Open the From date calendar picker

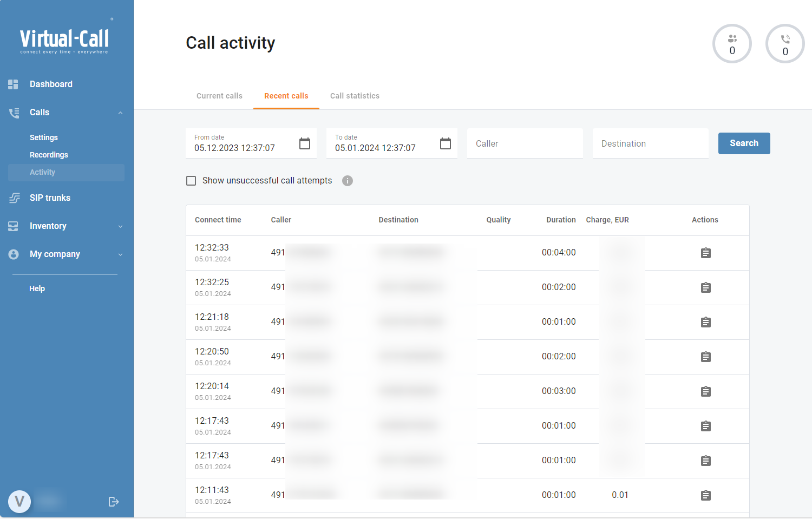pos(304,143)
